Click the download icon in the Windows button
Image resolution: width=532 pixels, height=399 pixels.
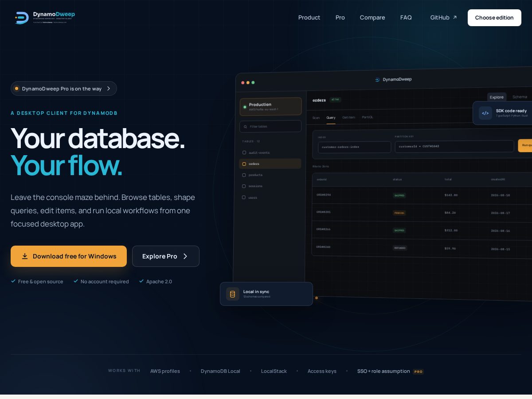coord(25,256)
